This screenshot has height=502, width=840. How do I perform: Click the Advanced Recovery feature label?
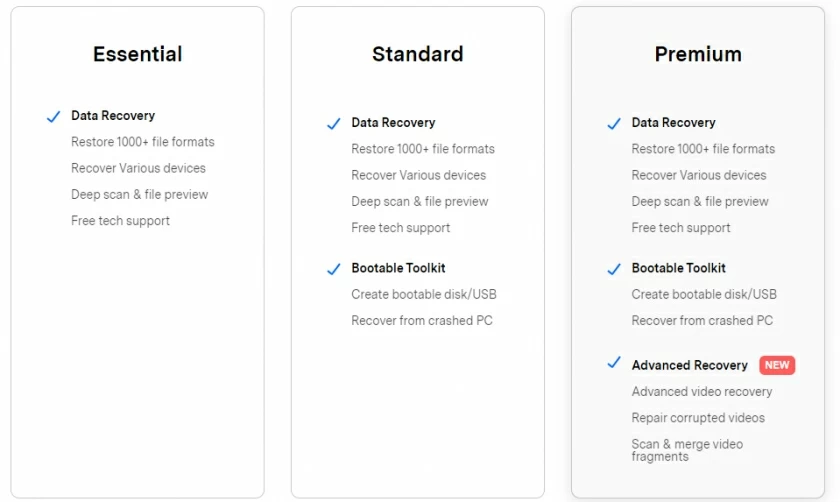[x=690, y=365]
